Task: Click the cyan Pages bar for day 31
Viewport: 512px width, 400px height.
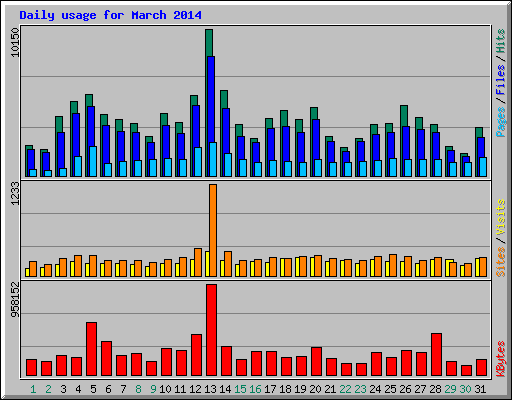Action: coord(483,167)
